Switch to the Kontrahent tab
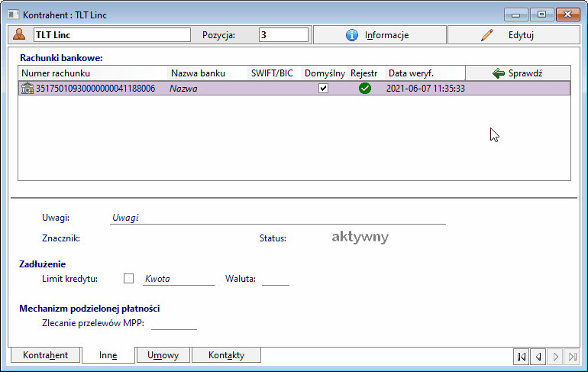The height and width of the screenshot is (372, 588). (x=45, y=355)
